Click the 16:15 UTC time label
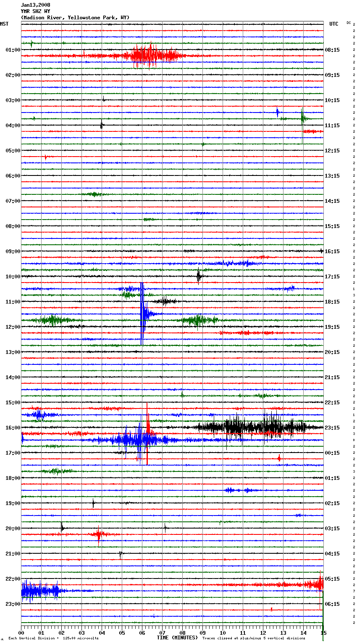 tap(332, 251)
